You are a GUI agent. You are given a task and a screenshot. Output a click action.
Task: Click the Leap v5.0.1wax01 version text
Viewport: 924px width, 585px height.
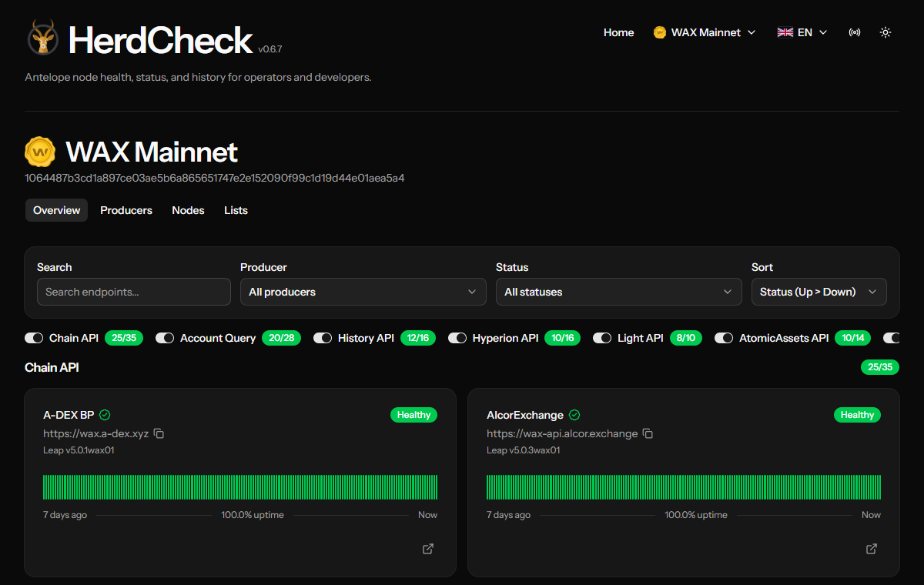click(x=79, y=450)
